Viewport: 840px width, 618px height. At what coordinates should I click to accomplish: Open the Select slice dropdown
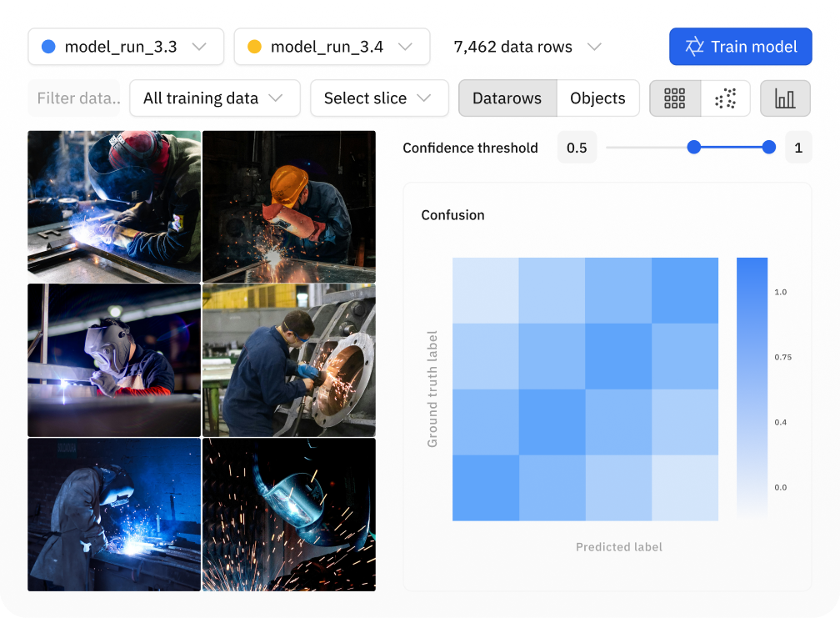pyautogui.click(x=379, y=98)
